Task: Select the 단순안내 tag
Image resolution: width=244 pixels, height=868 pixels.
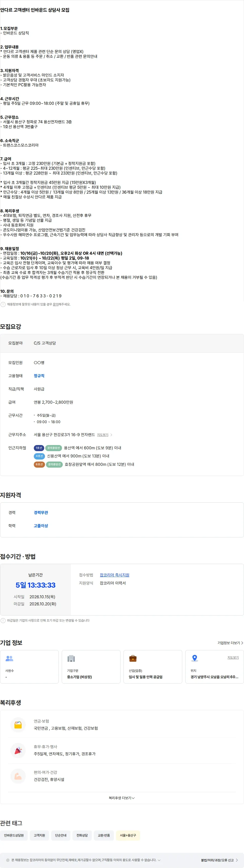Action: coord(61,835)
